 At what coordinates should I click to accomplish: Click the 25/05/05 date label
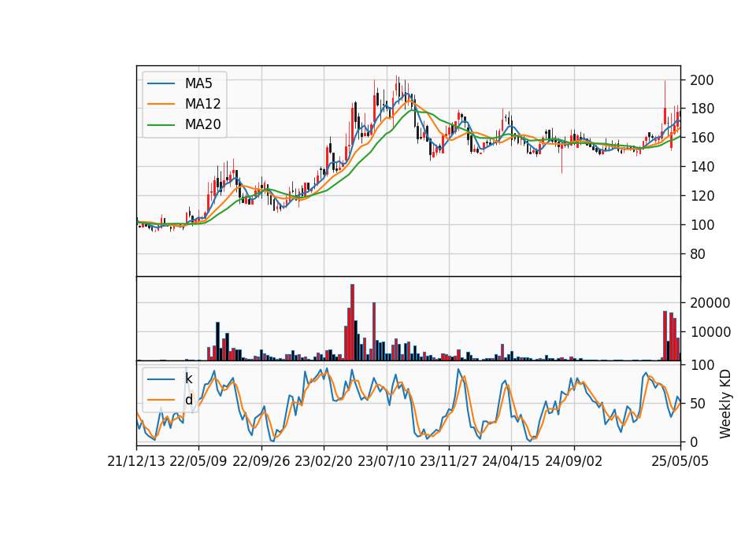coord(680,461)
